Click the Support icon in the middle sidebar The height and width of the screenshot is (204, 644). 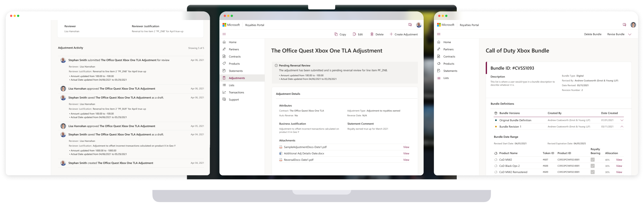click(x=224, y=99)
